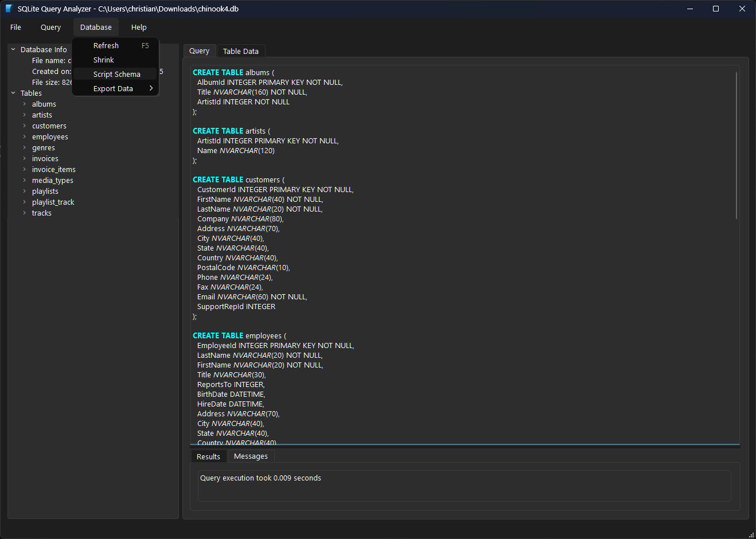Click the File size entry
This screenshot has height=539, width=756.
[52, 82]
